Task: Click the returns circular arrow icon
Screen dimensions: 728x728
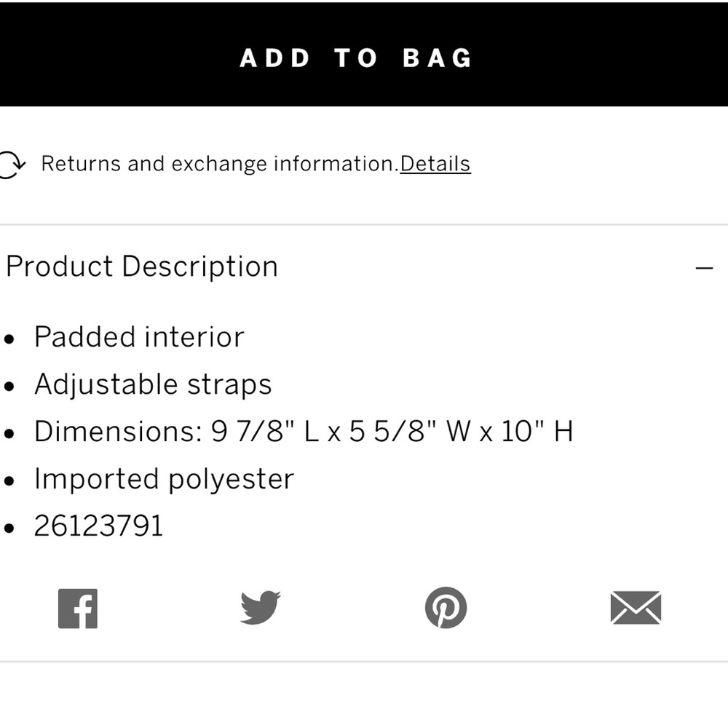Action: [x=10, y=164]
